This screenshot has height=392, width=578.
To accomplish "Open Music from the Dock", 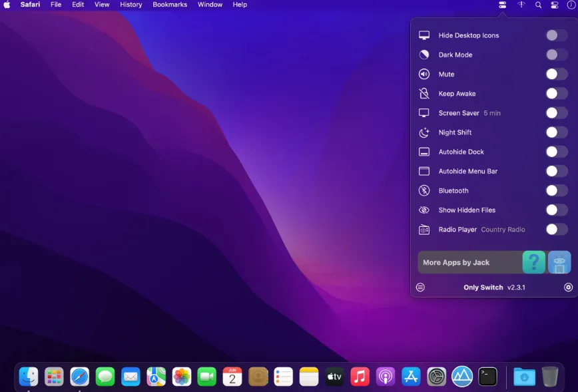I will (x=360, y=377).
